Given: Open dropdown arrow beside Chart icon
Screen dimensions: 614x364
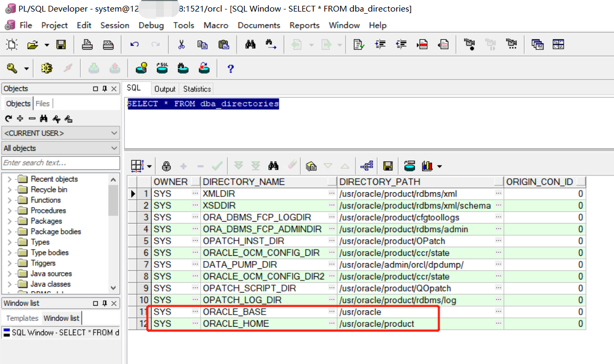Looking at the screenshot, I should (x=439, y=167).
